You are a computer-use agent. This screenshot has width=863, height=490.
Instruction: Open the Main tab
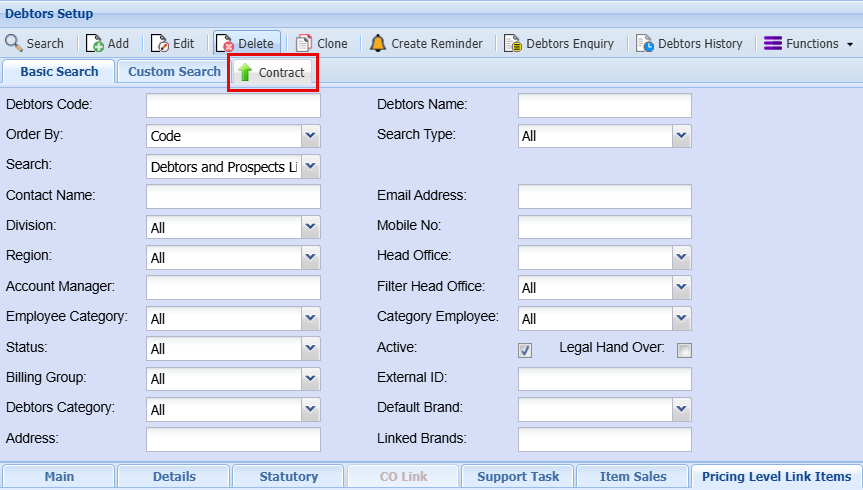pos(59,476)
